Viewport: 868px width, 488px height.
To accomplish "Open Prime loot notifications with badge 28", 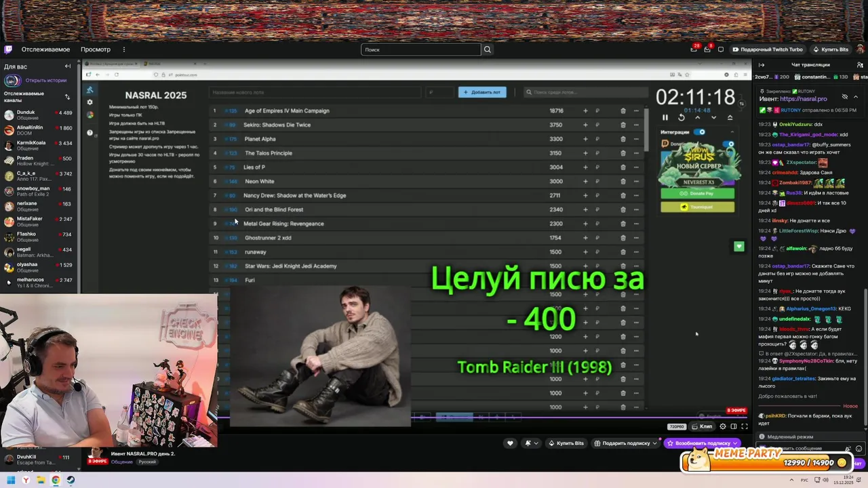I will click(693, 49).
